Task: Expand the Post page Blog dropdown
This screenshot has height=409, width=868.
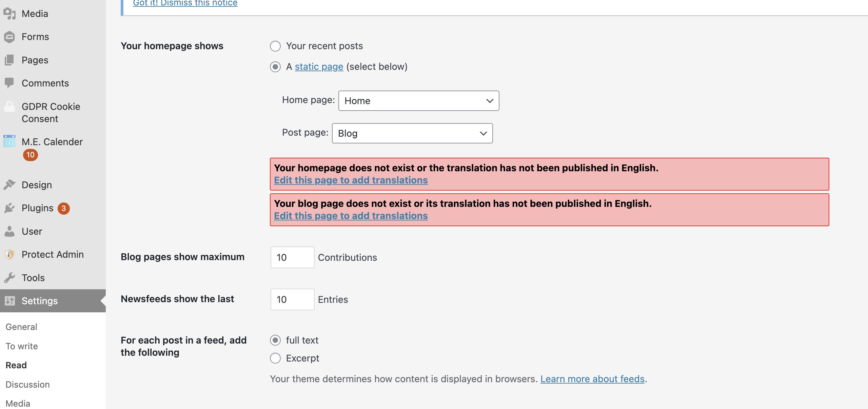Action: [412, 133]
